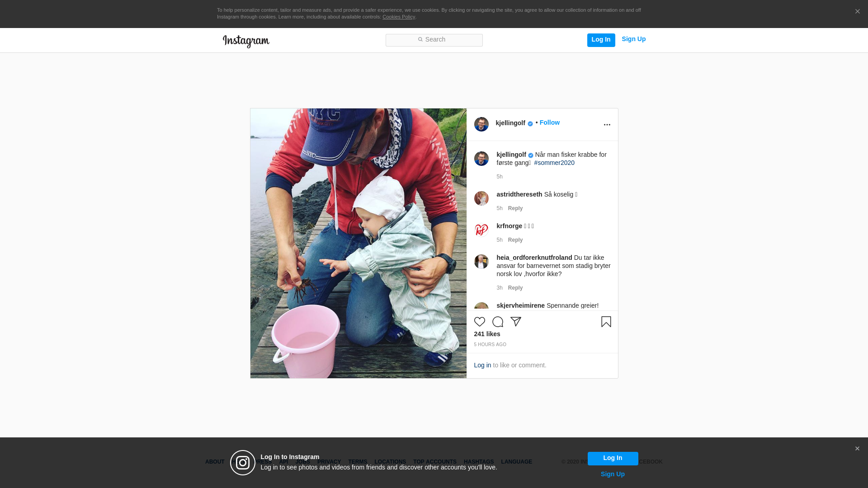Image resolution: width=868 pixels, height=488 pixels.
Task: Save post with bookmark icon
Action: coord(606,322)
